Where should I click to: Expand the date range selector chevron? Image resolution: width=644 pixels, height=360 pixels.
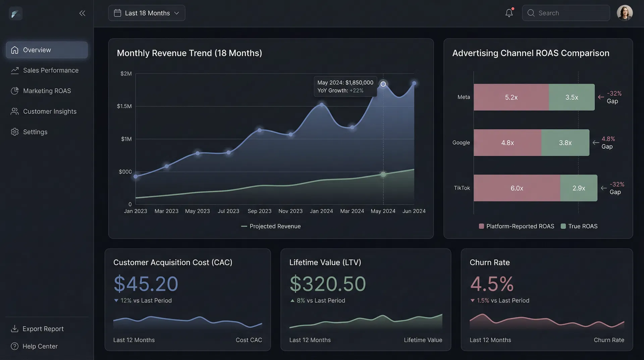click(x=177, y=13)
